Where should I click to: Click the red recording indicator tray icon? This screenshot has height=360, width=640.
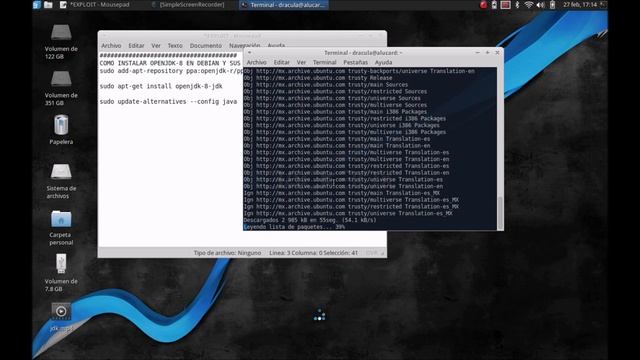click(x=483, y=5)
